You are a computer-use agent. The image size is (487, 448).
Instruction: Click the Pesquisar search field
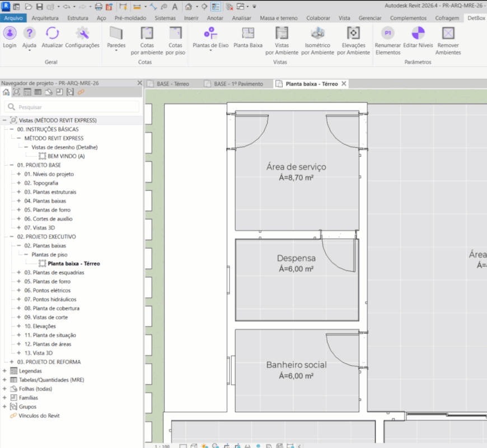72,107
